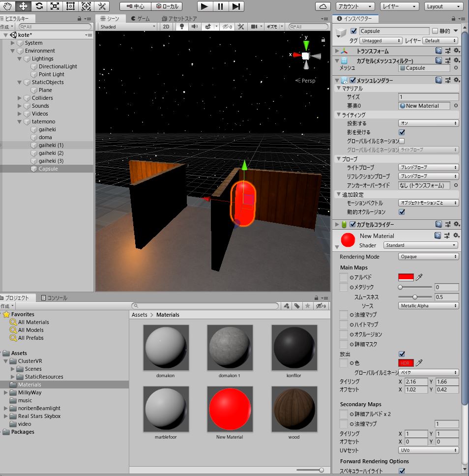Search project assets by type icon
Image resolution: width=469 pixels, height=476 pixels.
point(286,306)
